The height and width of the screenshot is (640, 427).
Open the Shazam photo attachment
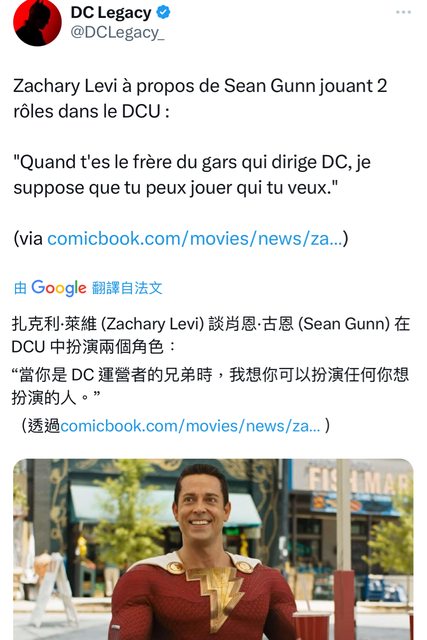coord(213,549)
